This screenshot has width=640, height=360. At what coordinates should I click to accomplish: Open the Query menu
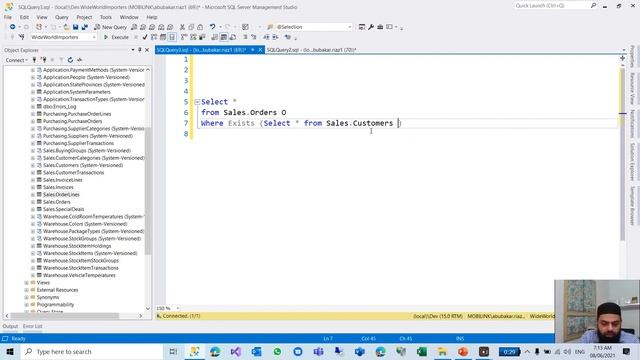(x=62, y=17)
